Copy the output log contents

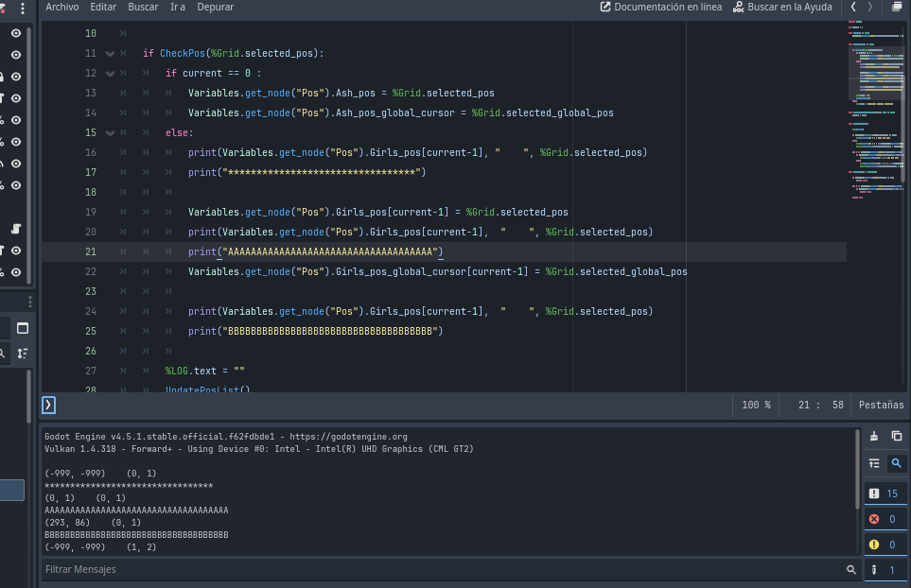pyautogui.click(x=896, y=436)
